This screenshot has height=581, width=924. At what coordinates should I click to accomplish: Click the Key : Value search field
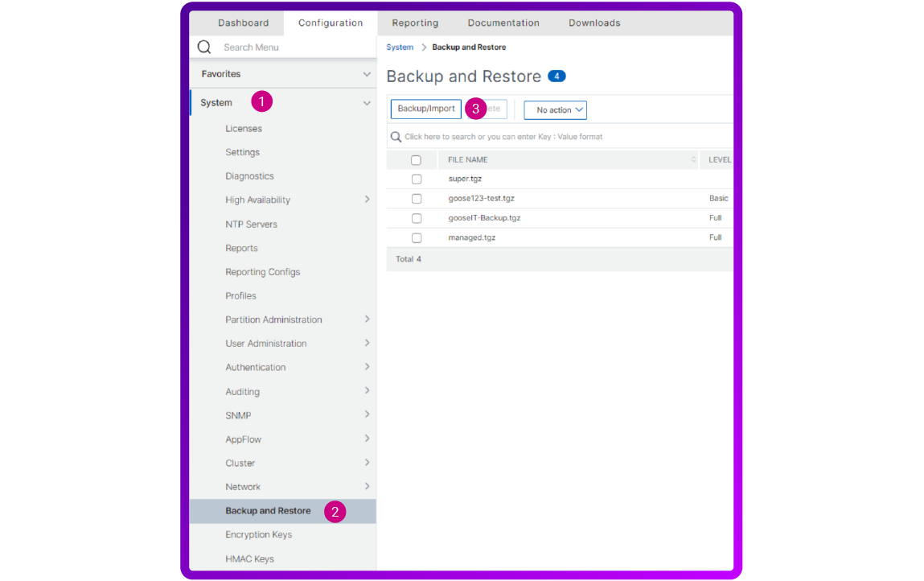coord(523,136)
